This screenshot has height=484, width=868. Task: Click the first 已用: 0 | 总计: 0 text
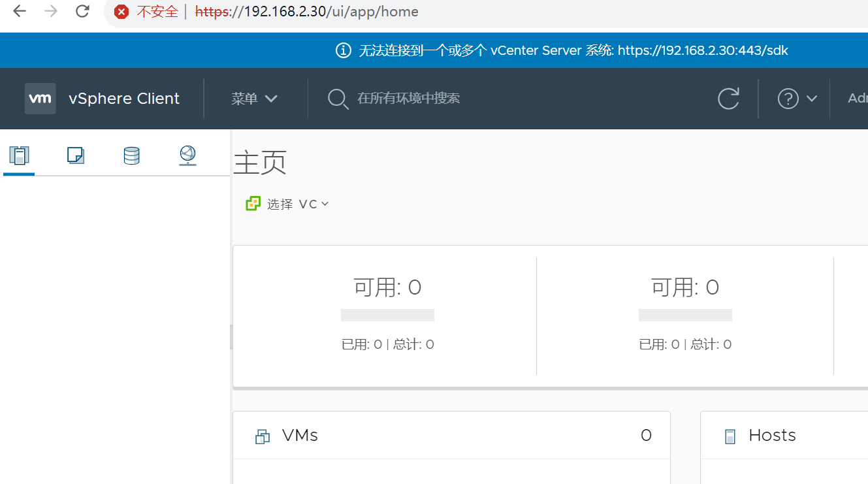point(387,344)
